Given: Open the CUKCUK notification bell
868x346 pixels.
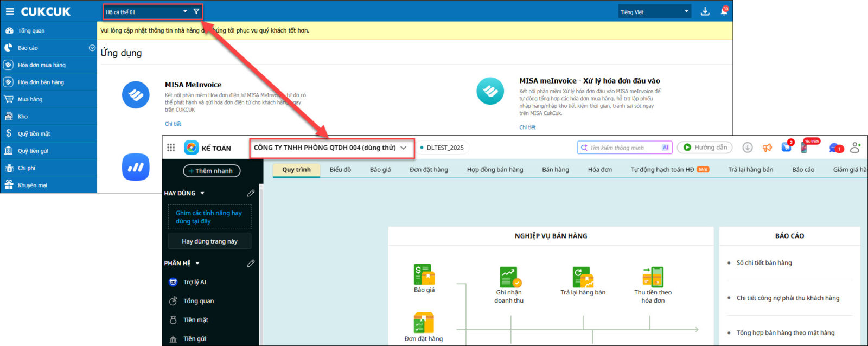Looking at the screenshot, I should coord(724,11).
